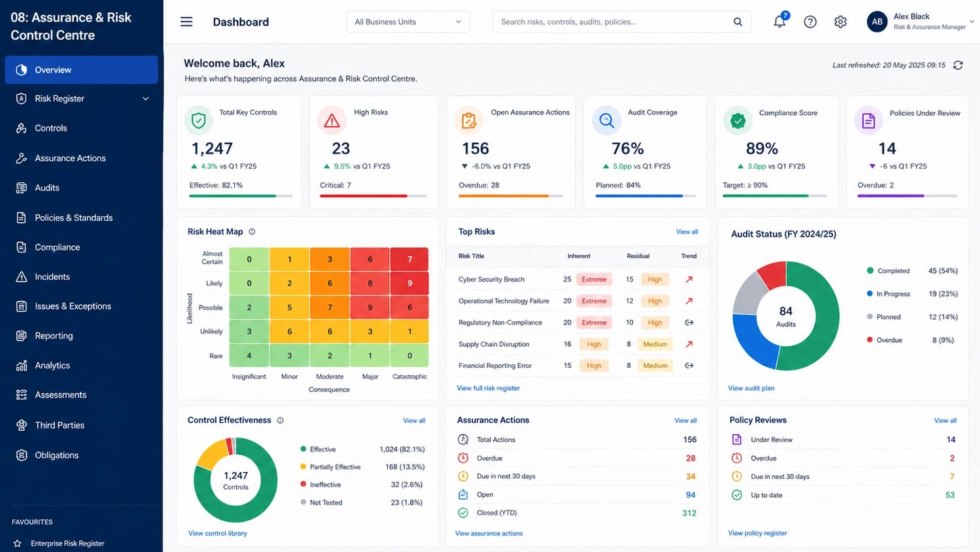Click the Enterprise Risk Register favourite star
Viewport: 980px width, 552px height.
18,543
